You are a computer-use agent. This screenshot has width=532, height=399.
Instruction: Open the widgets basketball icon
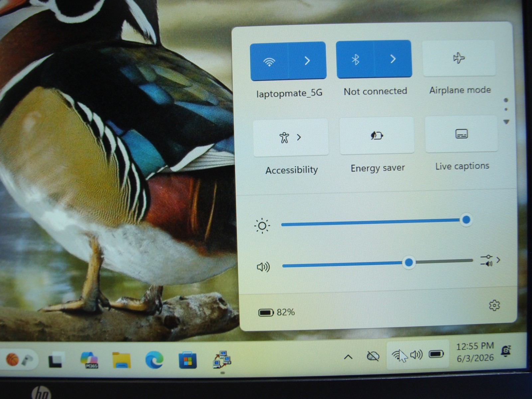[x=12, y=359]
